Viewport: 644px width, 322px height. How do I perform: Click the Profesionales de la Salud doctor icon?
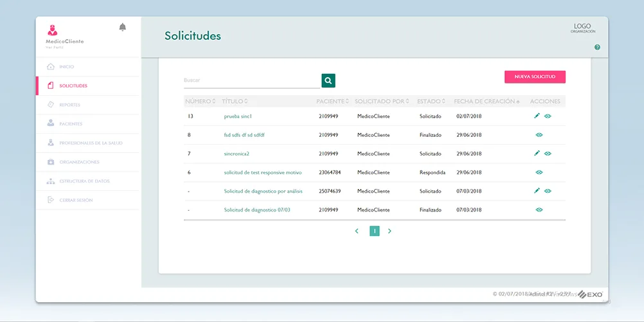51,143
